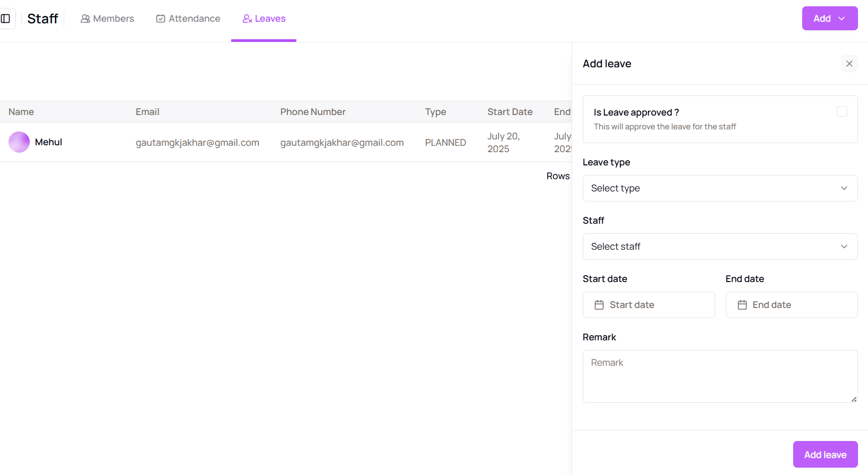Open the Select type dropdown

tap(720, 188)
